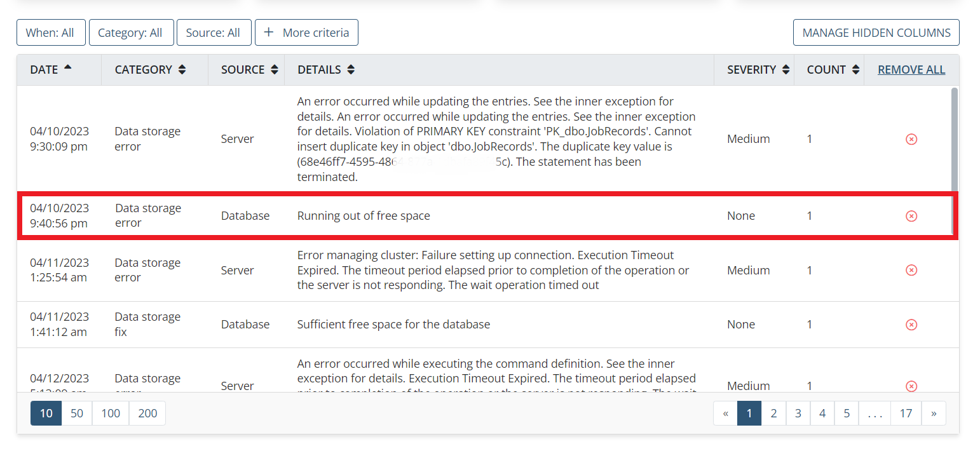
Task: Go to page 2 of results
Action: pyautogui.click(x=773, y=414)
